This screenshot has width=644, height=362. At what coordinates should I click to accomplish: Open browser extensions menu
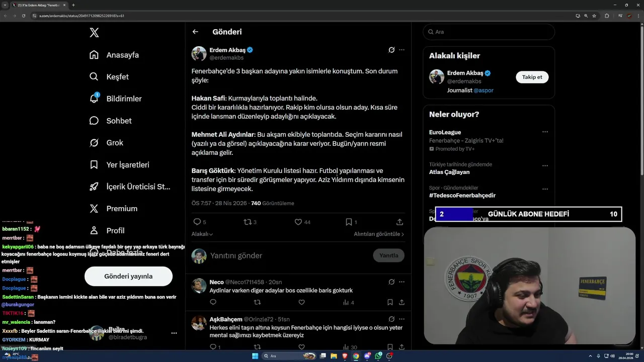coord(607,16)
